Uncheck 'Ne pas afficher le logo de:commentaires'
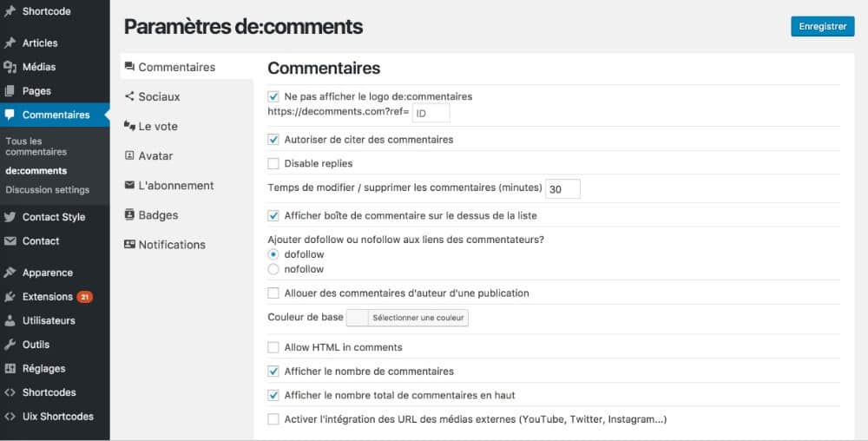Image resolution: width=868 pixels, height=441 pixels. (273, 96)
